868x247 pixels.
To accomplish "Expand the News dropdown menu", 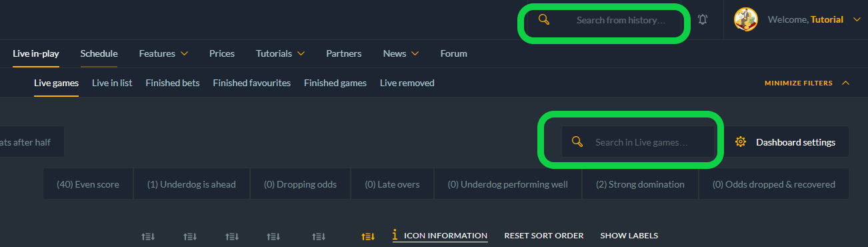I will [401, 53].
